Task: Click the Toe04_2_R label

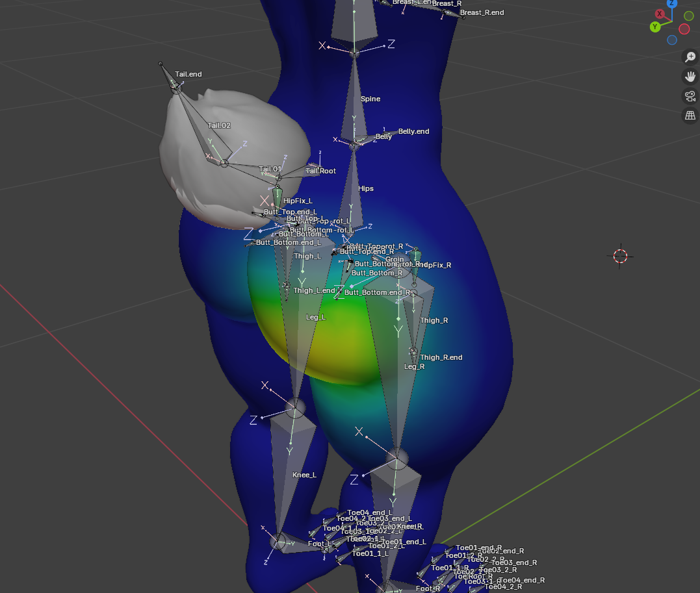Action: pyautogui.click(x=503, y=587)
